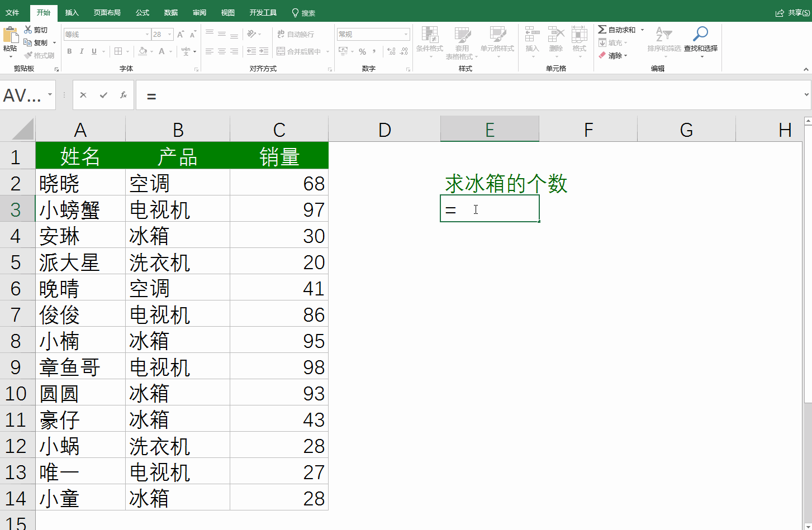Open the 文件 menu
Image resolution: width=812 pixels, height=530 pixels.
pyautogui.click(x=13, y=12)
